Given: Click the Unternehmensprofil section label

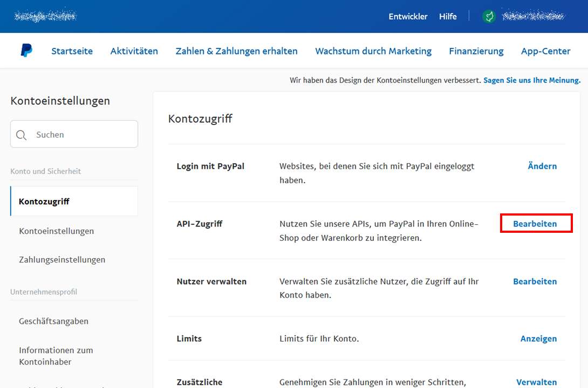Looking at the screenshot, I should (x=44, y=292).
